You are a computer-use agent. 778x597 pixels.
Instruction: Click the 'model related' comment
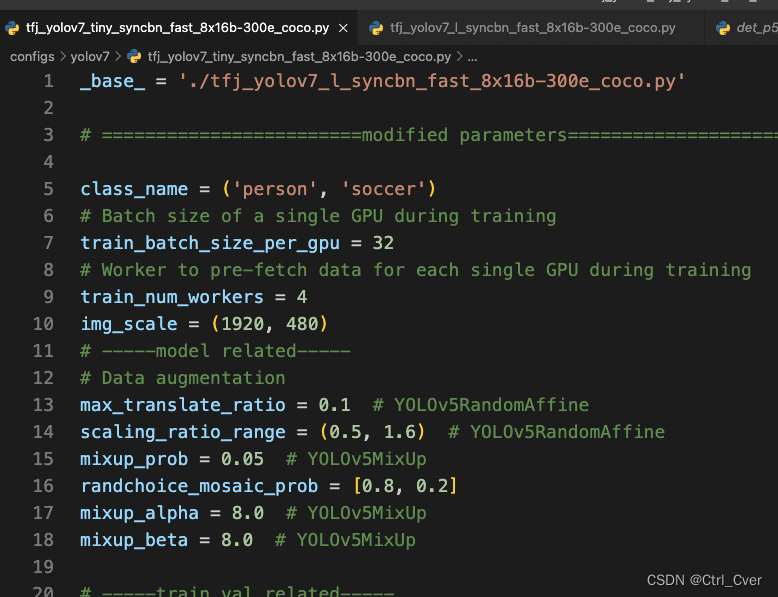coord(215,351)
